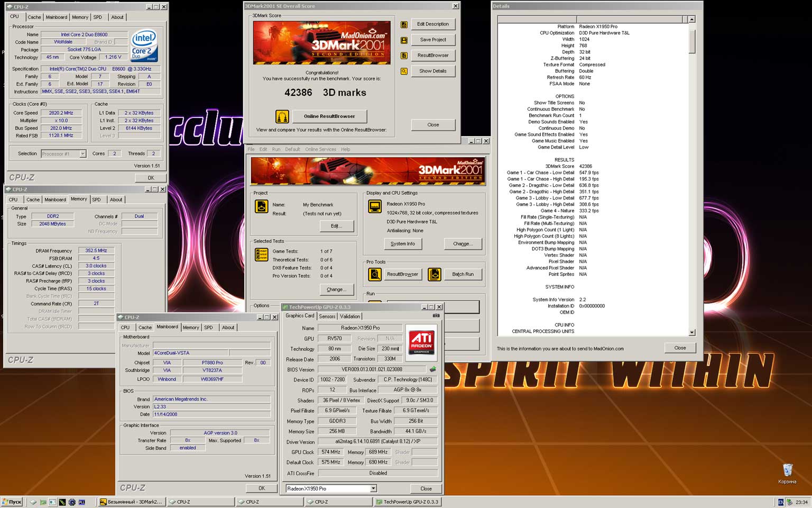Click the Selected Tests checklist icon
Viewport: 812px width, 508px height.
click(262, 255)
